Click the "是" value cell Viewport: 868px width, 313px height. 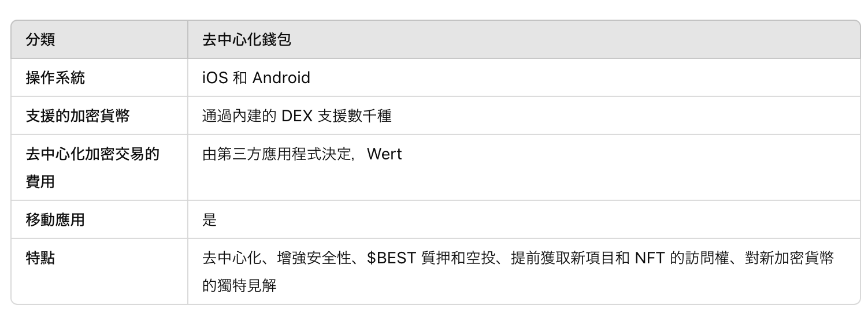[210, 220]
